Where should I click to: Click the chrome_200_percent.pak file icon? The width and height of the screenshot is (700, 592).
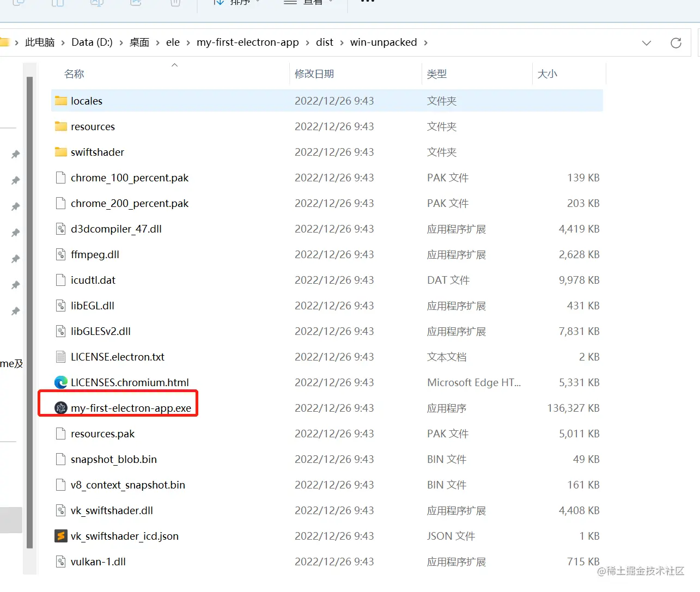[x=61, y=203]
